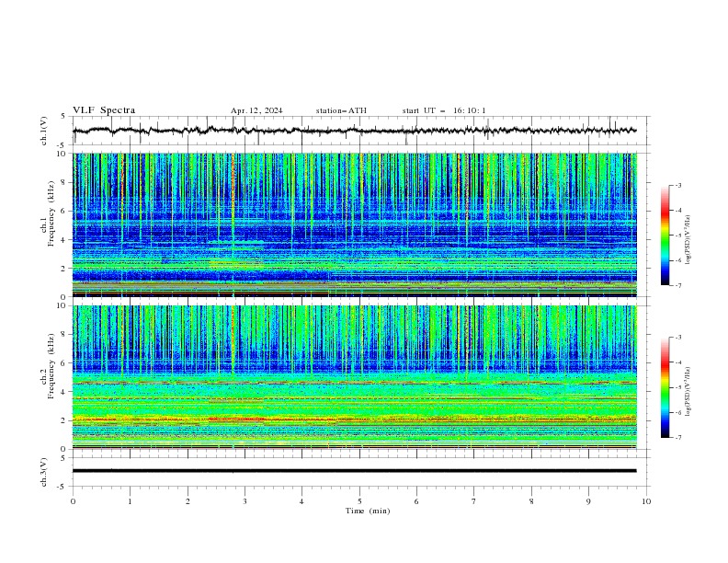Click the ch.1 PSD color bar
728x563 pixels.
click(665, 236)
